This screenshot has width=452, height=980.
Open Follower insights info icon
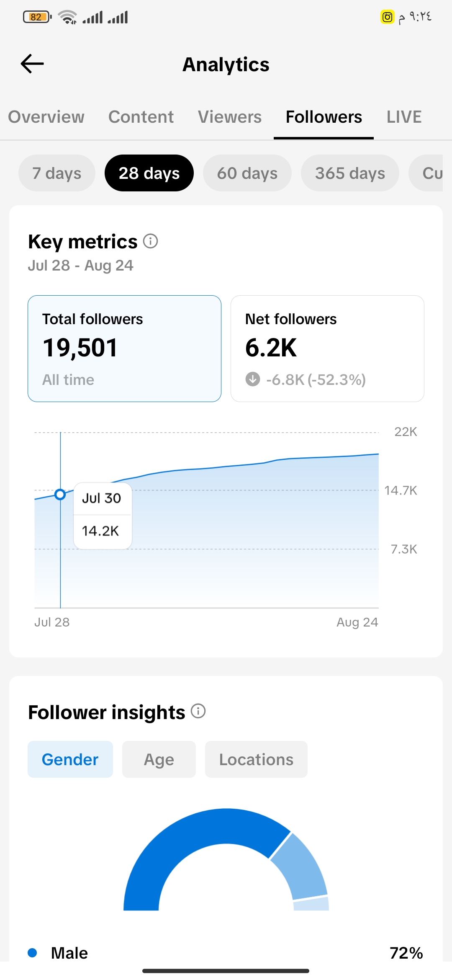tap(198, 711)
